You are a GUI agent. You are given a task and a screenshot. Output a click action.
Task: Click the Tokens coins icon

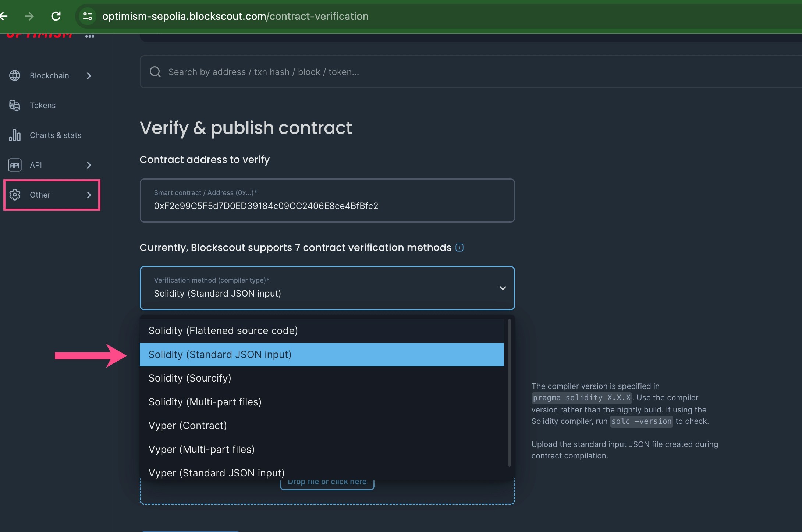point(15,105)
